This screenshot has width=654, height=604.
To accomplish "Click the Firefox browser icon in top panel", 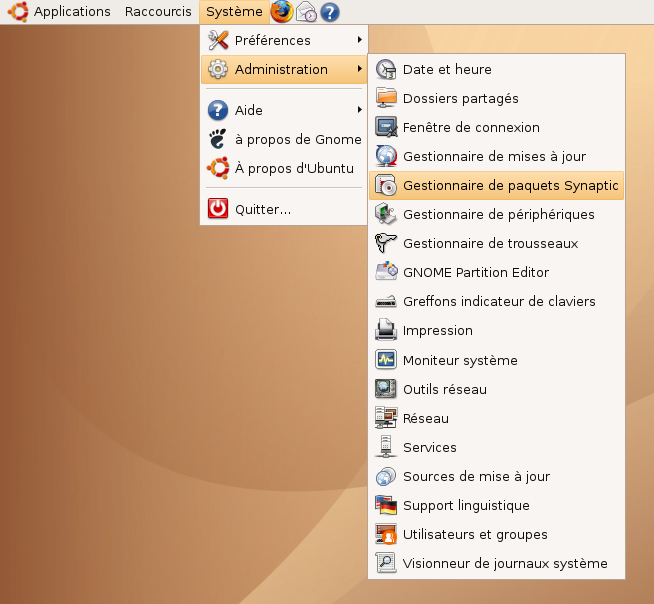I will pyautogui.click(x=282, y=12).
